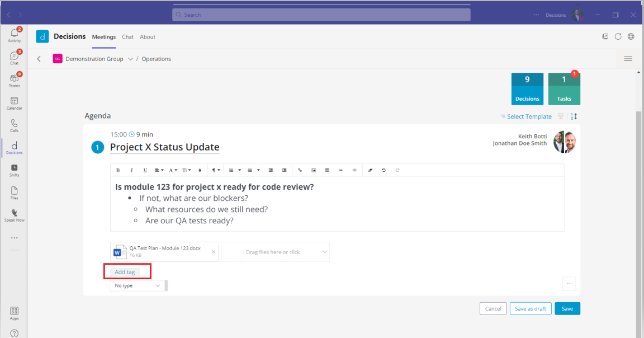
Task: Open the About tab
Action: pyautogui.click(x=147, y=37)
